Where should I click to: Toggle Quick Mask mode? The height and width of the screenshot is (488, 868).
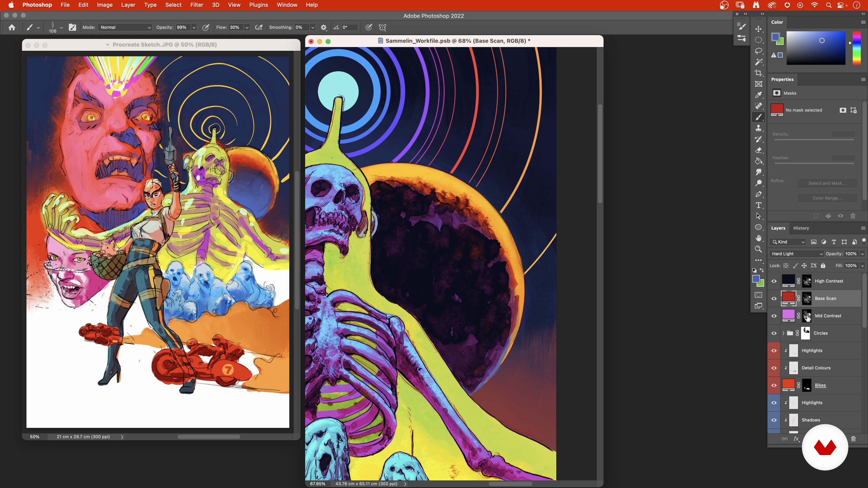coord(759,295)
